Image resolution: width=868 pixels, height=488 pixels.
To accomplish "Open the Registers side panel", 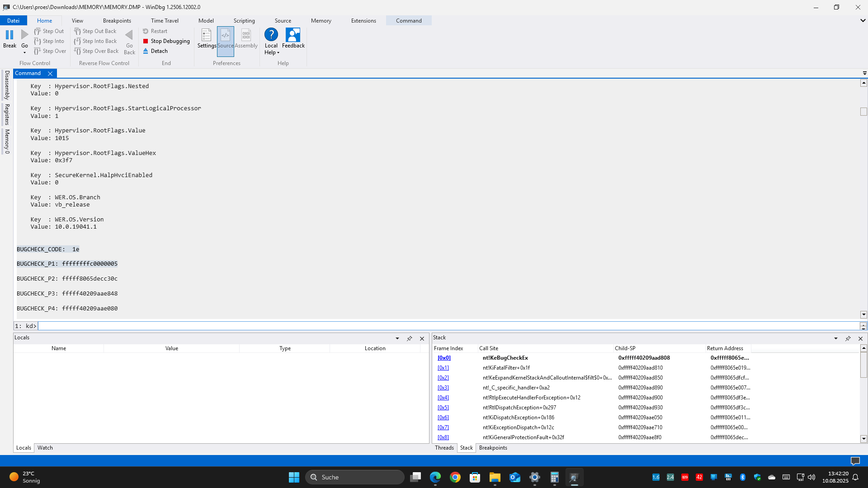I will (x=7, y=114).
